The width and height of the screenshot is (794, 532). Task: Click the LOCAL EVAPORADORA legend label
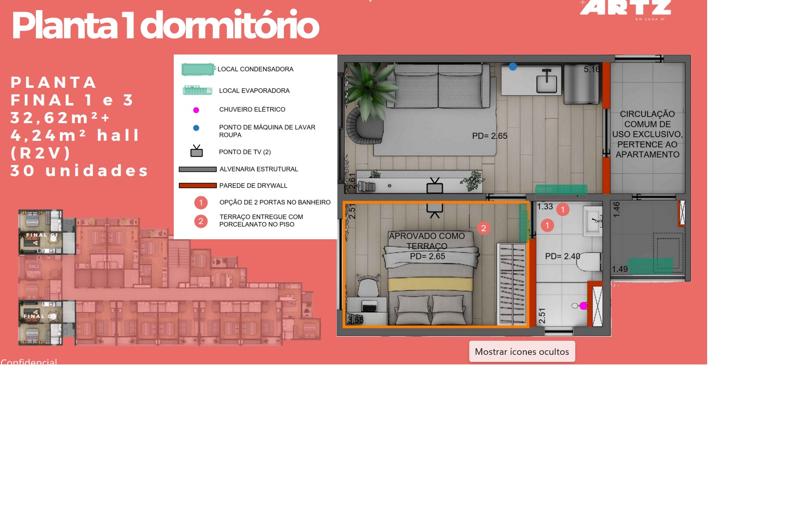coord(254,91)
